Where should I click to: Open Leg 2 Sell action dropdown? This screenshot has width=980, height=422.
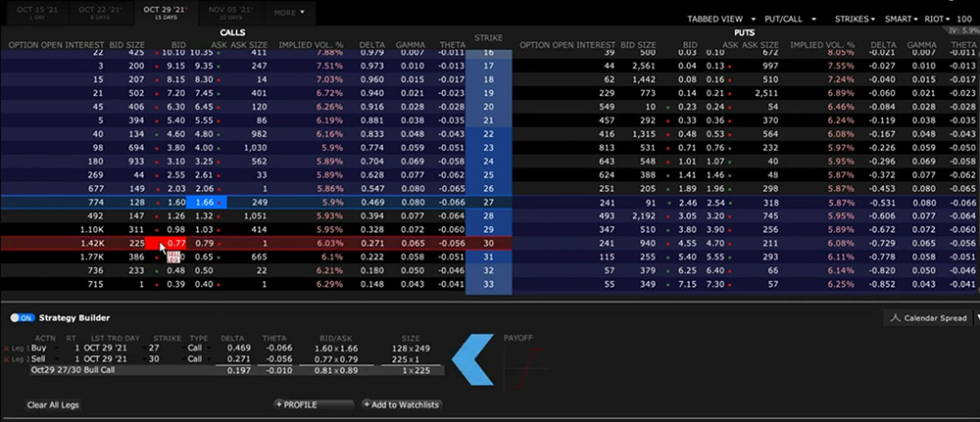45,359
